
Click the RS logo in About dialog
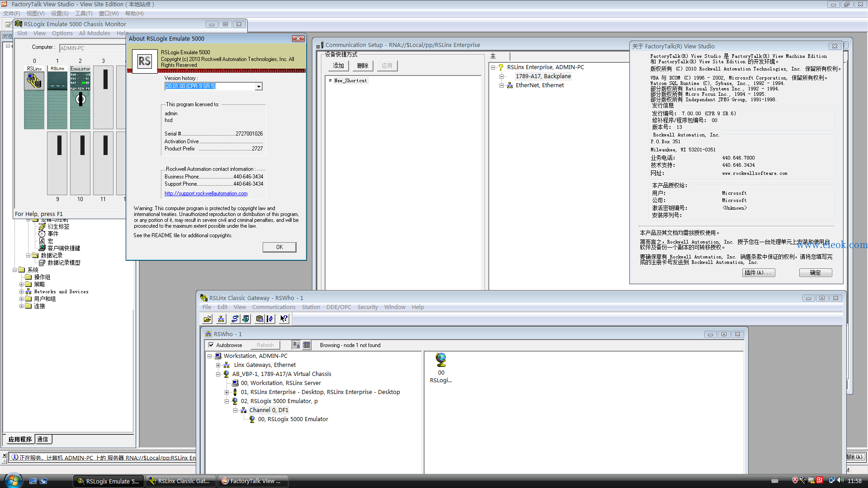coord(144,61)
